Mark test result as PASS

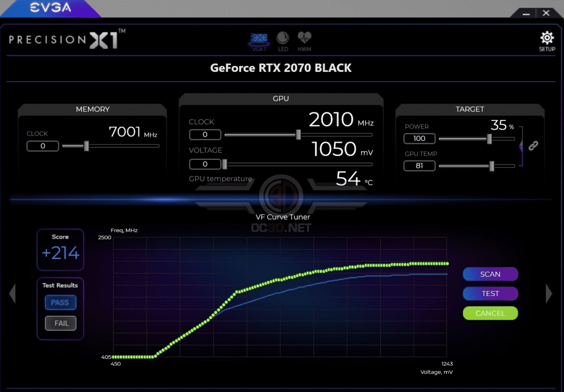pos(60,302)
